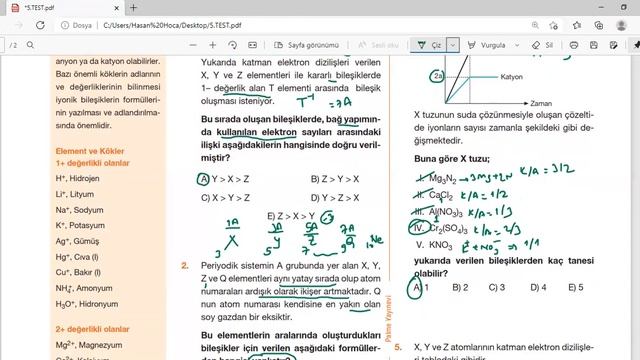The width and height of the screenshot is (640, 360).
Task: Expand the Çiz pen options dropdown
Action: click(453, 45)
